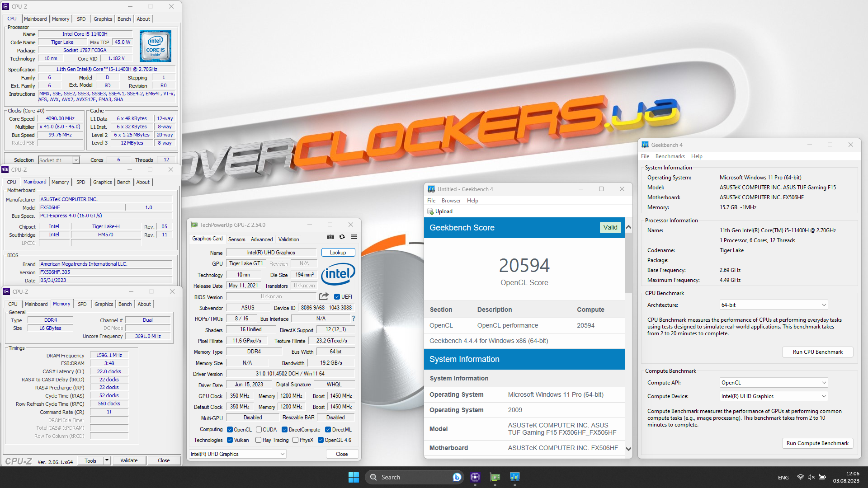
Task: Click taskbar Search input field
Action: click(415, 477)
